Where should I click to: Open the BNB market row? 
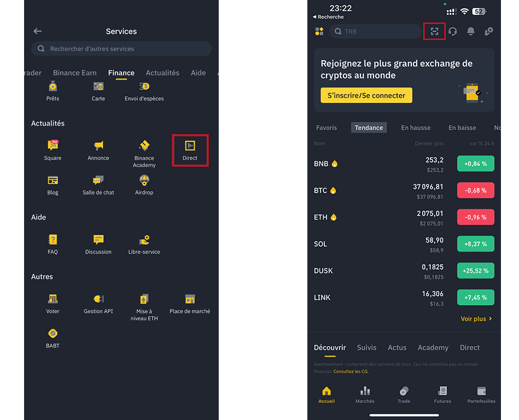tap(404, 164)
